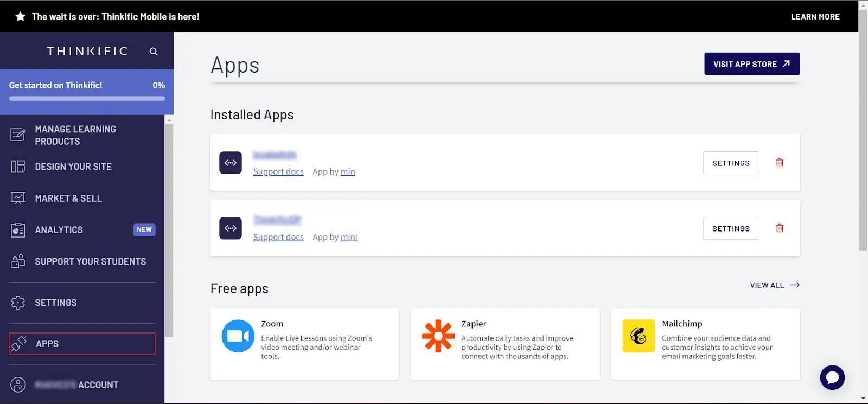Open Settings for the app by mini

click(x=731, y=228)
